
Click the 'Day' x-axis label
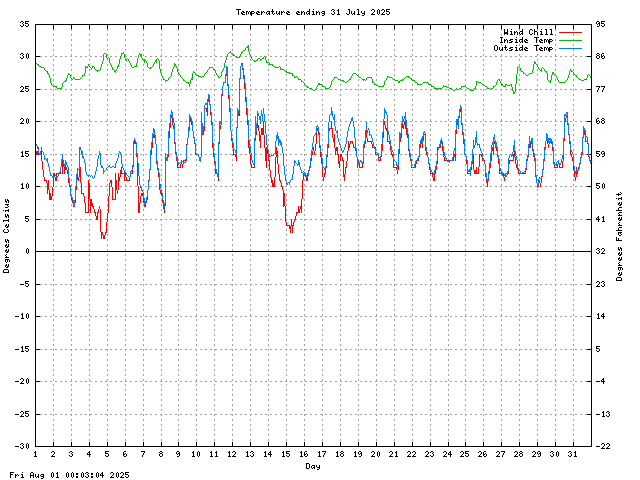(x=313, y=466)
